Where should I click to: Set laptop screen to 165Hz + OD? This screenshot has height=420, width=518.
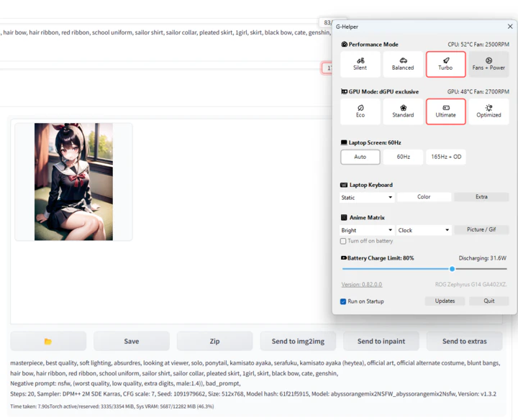point(446,157)
